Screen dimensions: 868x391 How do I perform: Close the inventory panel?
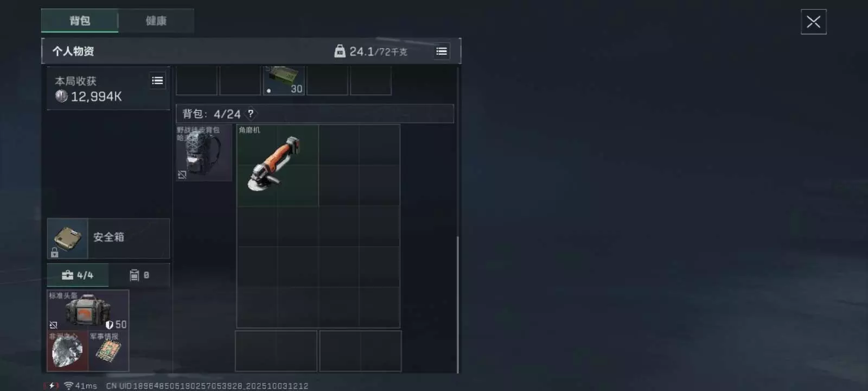[813, 22]
